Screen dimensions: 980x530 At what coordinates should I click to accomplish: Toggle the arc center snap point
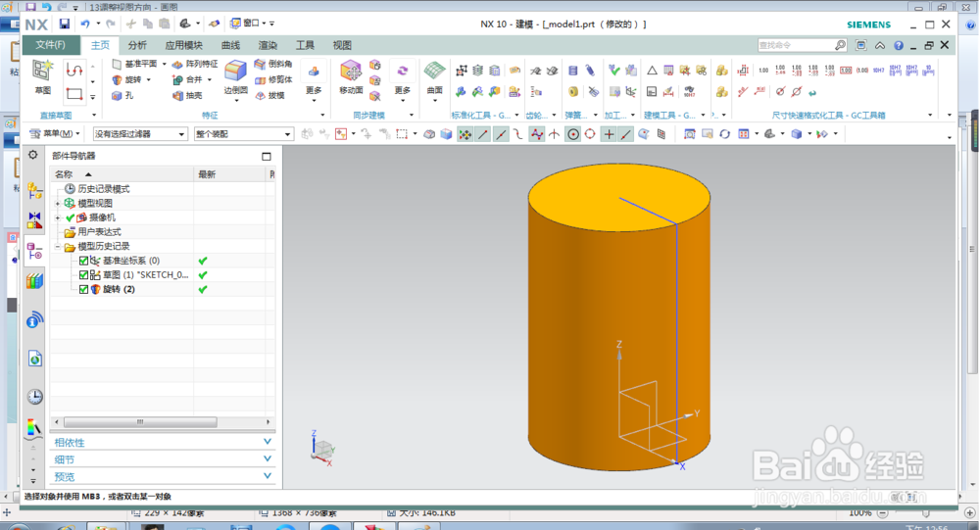pyautogui.click(x=573, y=134)
